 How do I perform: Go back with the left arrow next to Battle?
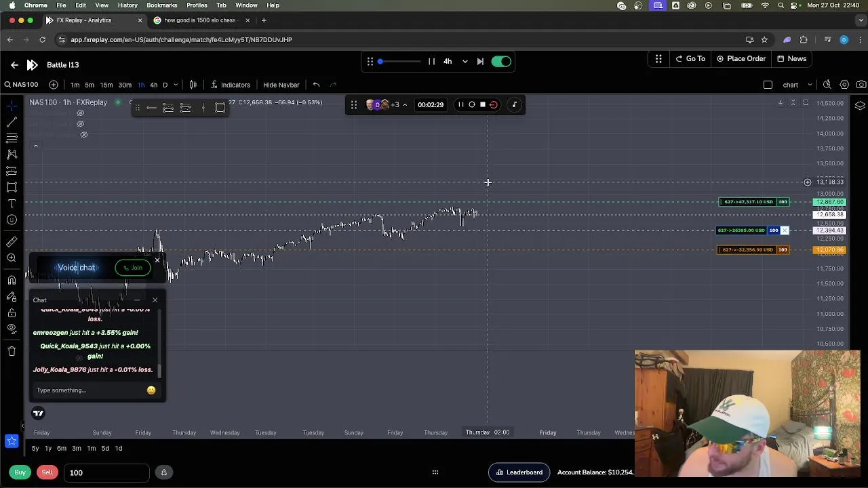click(x=14, y=64)
